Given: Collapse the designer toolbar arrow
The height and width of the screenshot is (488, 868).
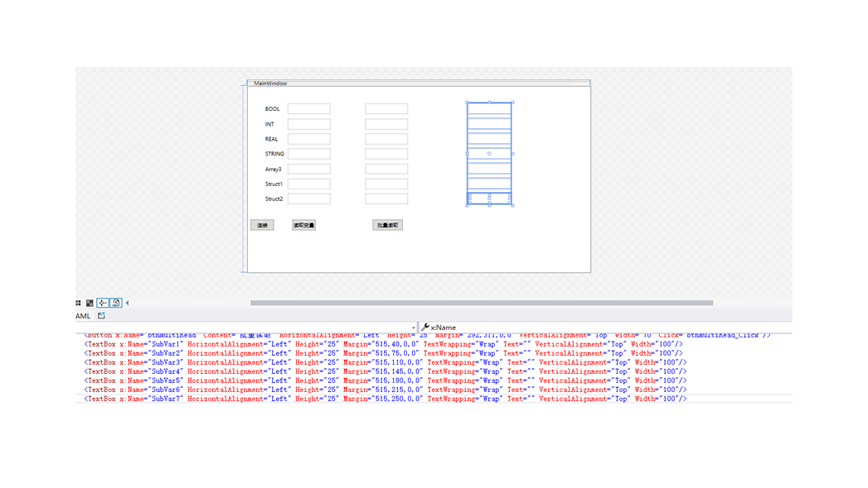Looking at the screenshot, I should (127, 303).
